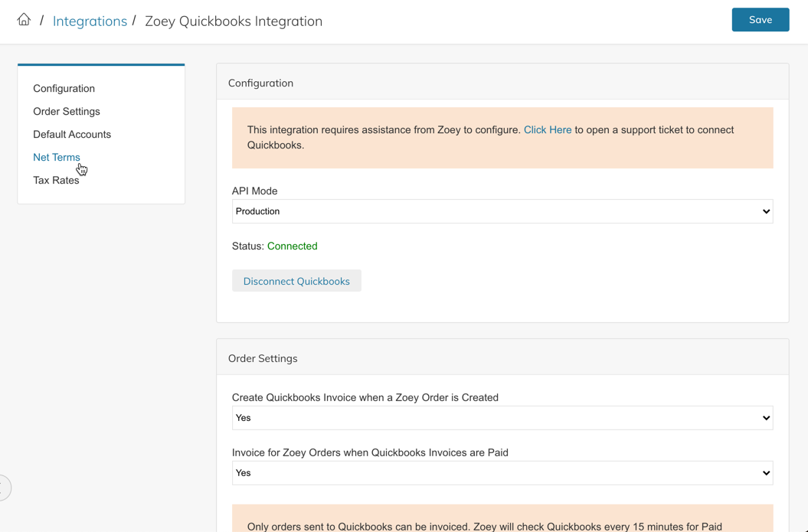Viewport: 808px width, 532px height.
Task: Open Default Accounts sidebar item
Action: 72,135
